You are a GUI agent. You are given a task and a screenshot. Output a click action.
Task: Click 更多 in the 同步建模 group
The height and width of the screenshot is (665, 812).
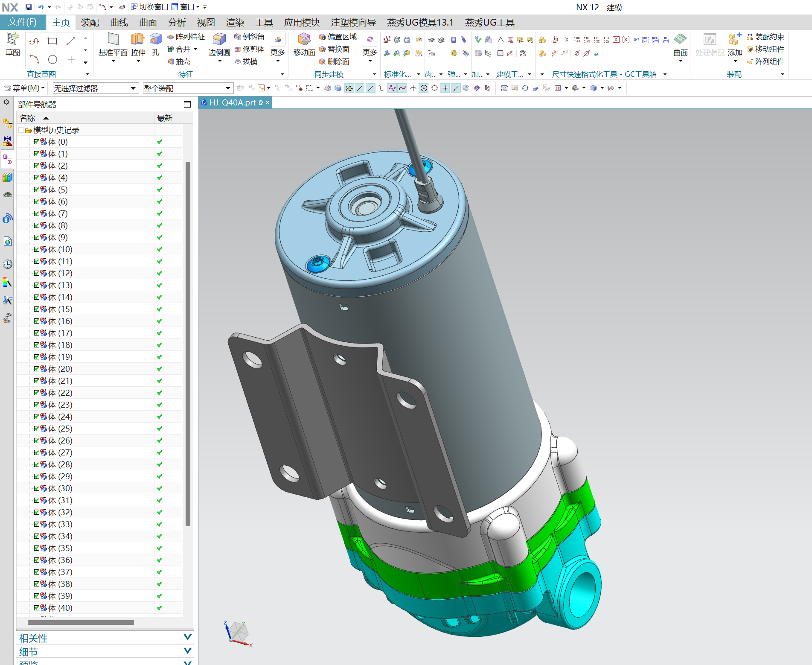tap(370, 48)
